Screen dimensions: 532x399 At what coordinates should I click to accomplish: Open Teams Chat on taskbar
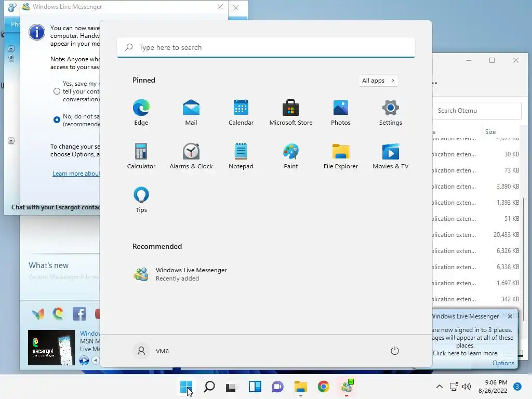click(x=277, y=387)
